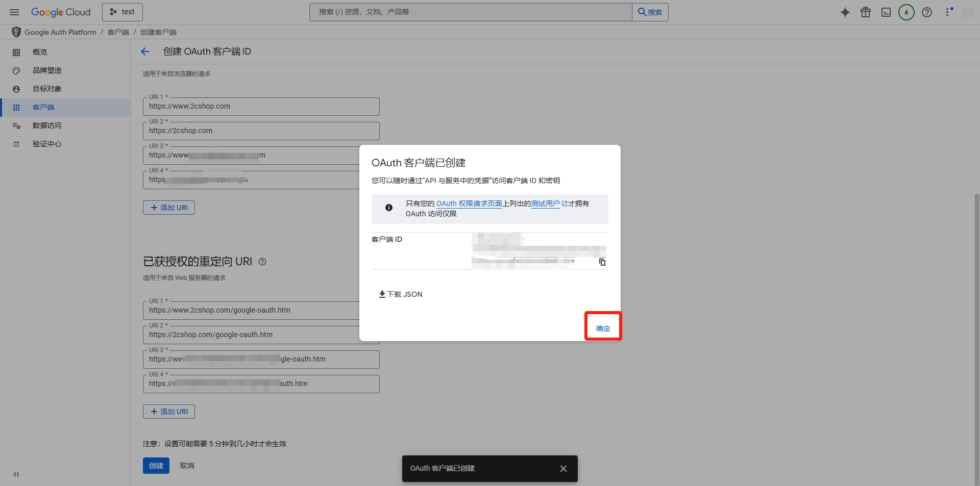
Task: Open notifications badge showing 6
Action: pyautogui.click(x=906, y=12)
